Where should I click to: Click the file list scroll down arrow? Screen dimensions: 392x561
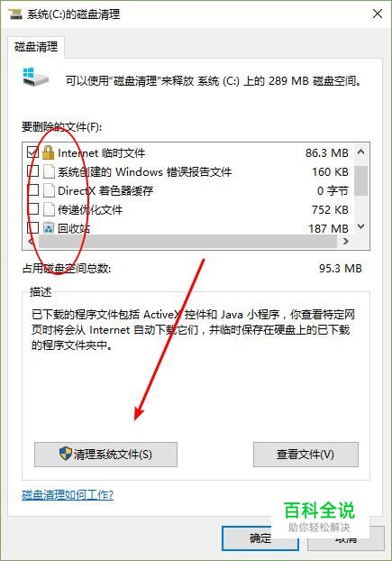[x=361, y=226]
